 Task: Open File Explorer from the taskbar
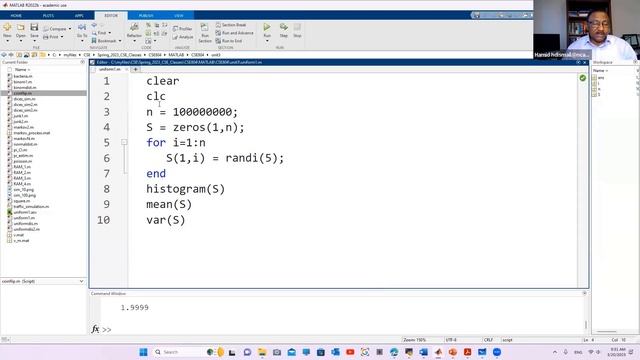pos(262,352)
